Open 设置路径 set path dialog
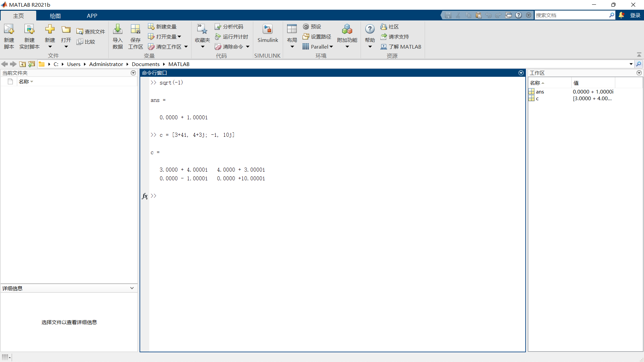644x362 pixels. [317, 37]
